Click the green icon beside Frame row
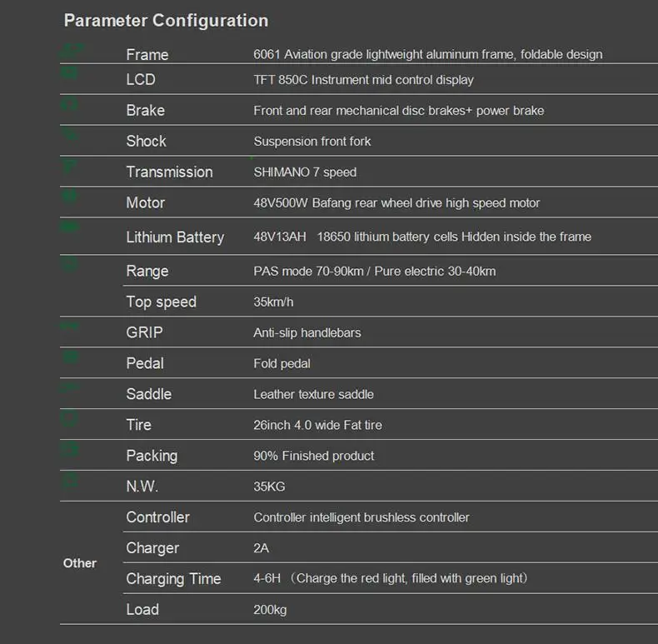 pos(70,49)
